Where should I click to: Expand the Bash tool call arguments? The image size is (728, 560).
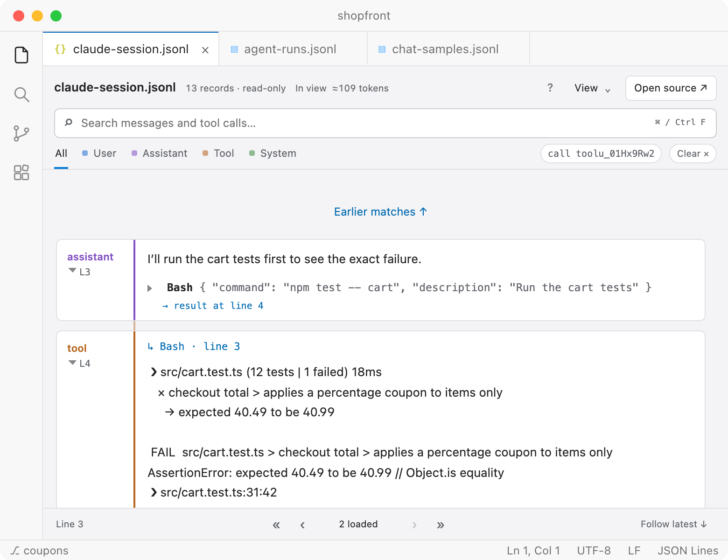pos(150,288)
